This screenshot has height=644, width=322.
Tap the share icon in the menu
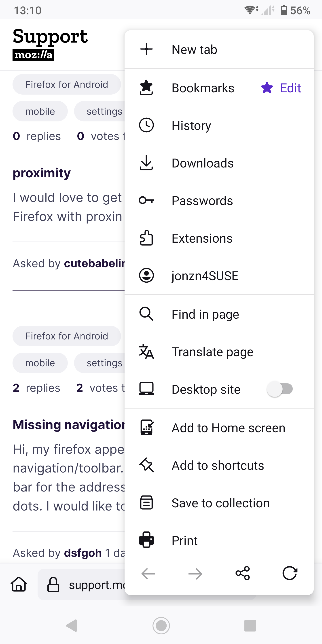coord(242,573)
